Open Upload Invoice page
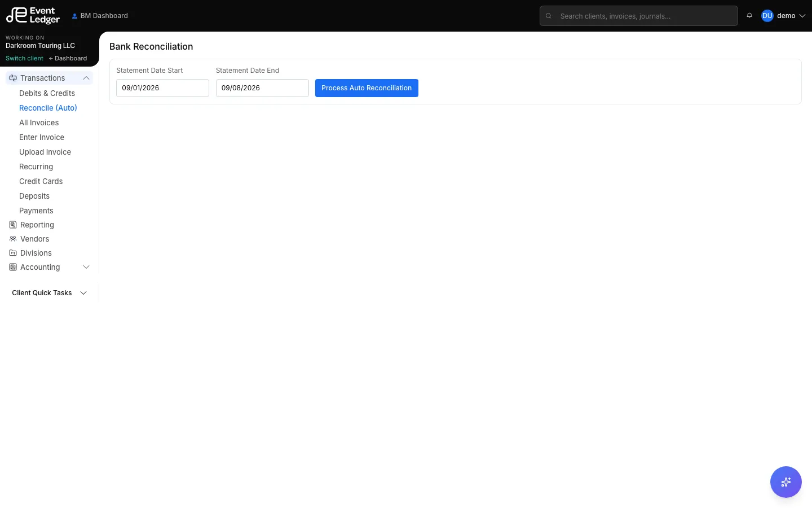812x508 pixels. 45,152
